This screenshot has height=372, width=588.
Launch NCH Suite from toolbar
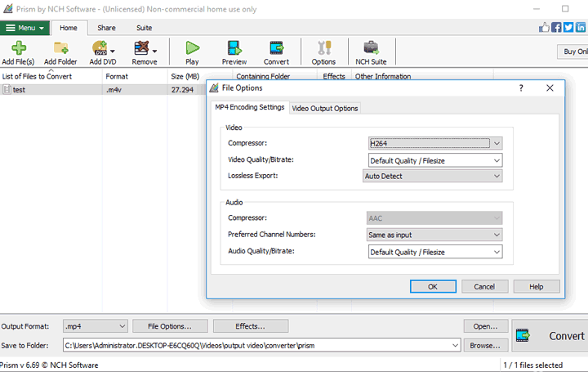371,52
